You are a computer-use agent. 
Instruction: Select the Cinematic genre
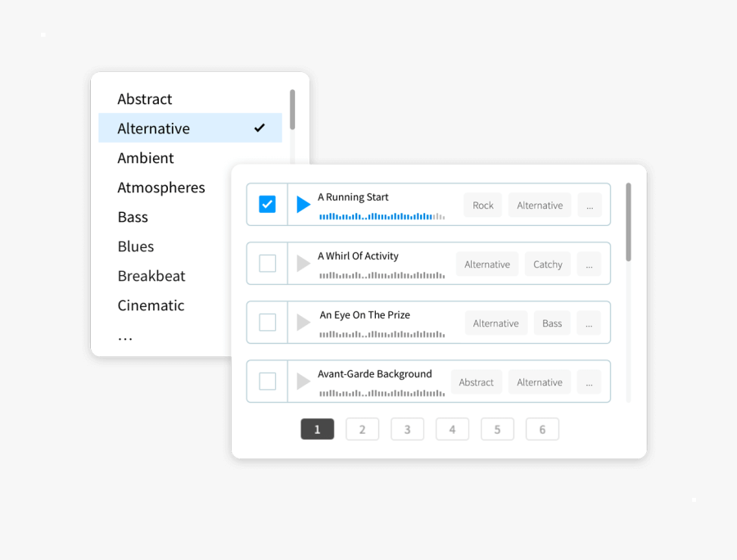(151, 305)
